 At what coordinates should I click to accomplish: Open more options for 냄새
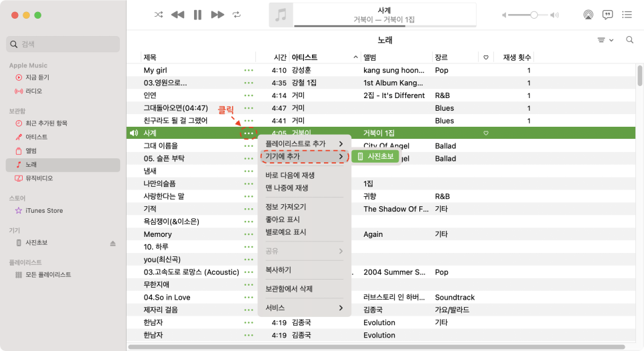[249, 171]
